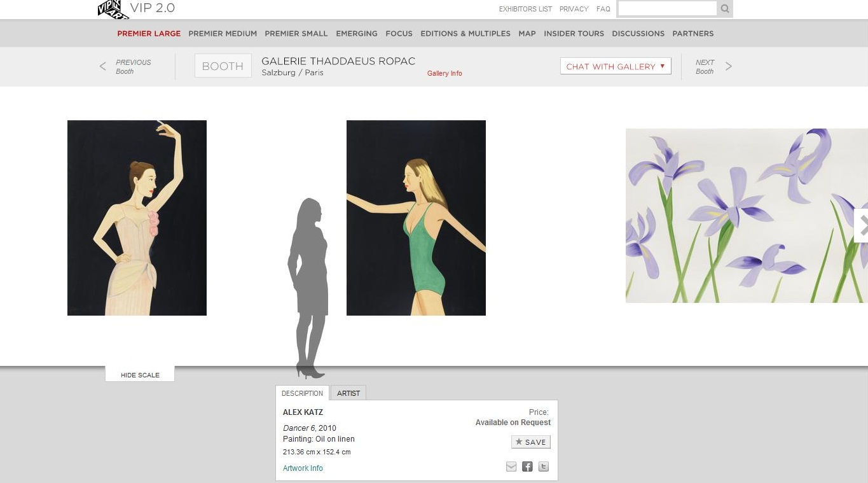
Task: Click the Painting: Oil on linen text
Action: point(319,439)
